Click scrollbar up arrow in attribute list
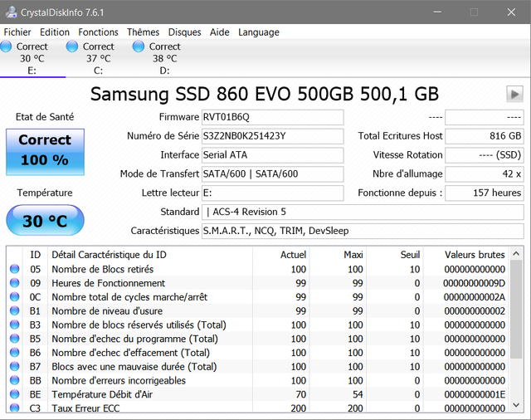531x420 pixels. 516,253
